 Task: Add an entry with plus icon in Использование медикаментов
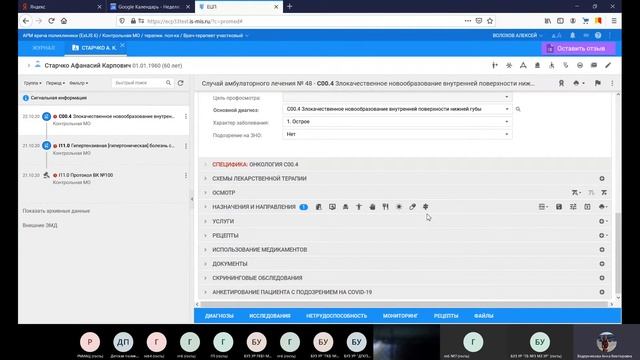(602, 250)
